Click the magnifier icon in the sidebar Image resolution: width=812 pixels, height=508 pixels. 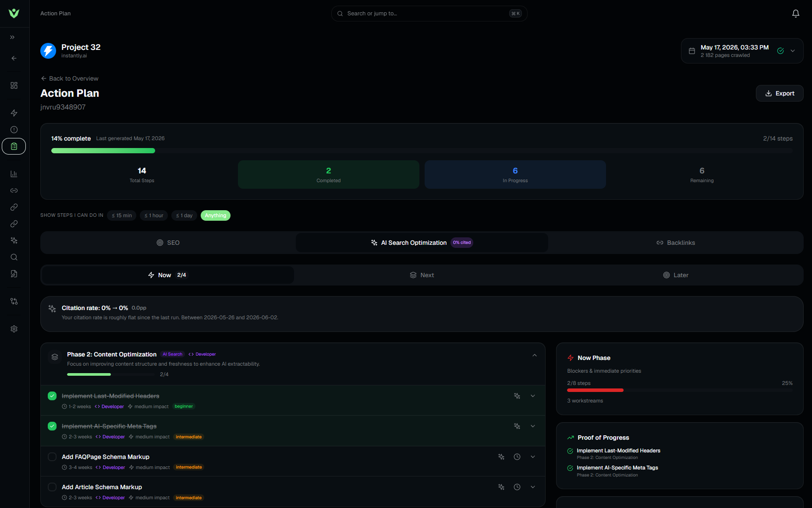coord(14,257)
